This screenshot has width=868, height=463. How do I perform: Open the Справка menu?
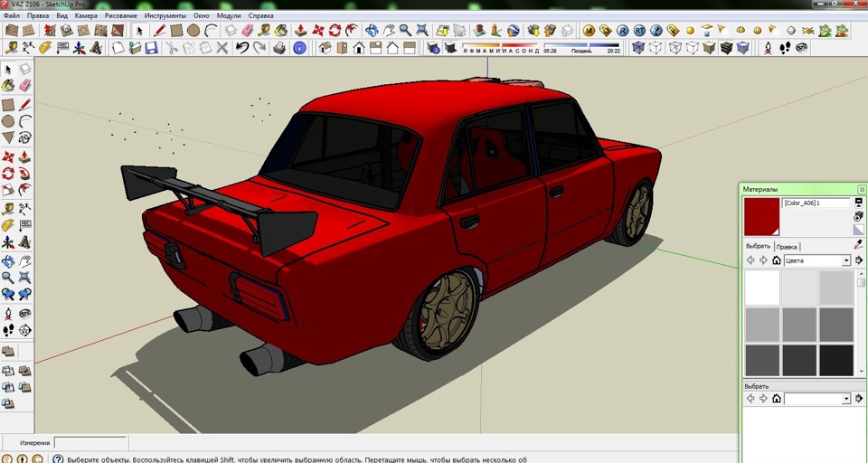[260, 15]
